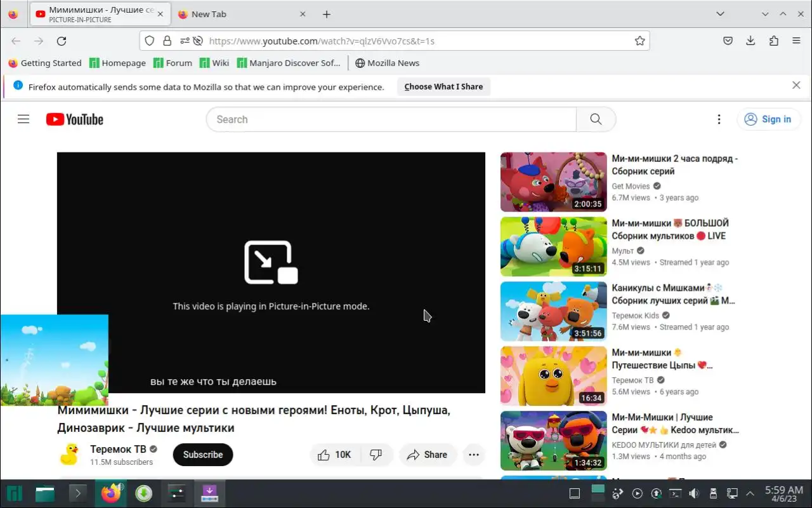The image size is (812, 508).
Task: Focus the YouTube Search input field
Action: (x=391, y=119)
